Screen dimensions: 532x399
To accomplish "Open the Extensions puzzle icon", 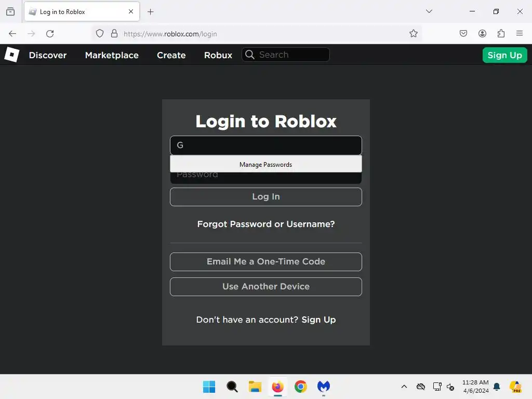I will coord(501,34).
